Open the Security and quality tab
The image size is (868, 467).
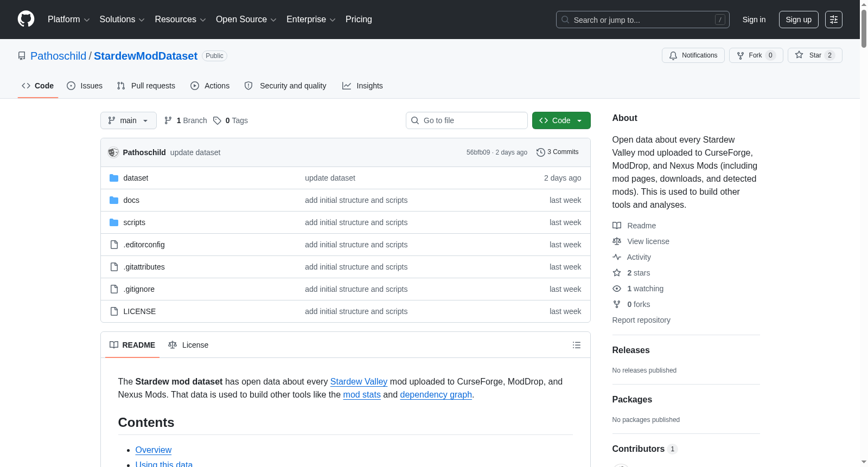pyautogui.click(x=285, y=86)
